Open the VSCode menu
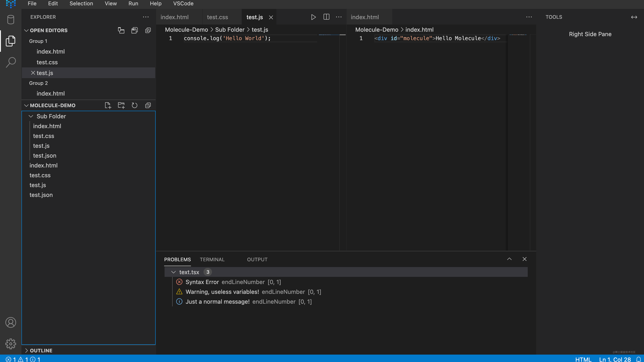644x362 pixels. pos(183,4)
